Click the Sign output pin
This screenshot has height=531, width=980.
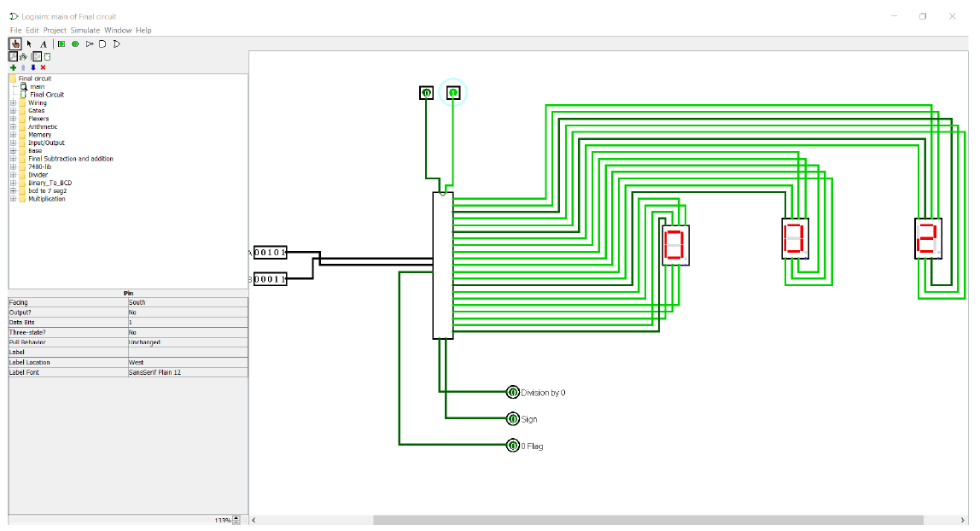tap(512, 419)
